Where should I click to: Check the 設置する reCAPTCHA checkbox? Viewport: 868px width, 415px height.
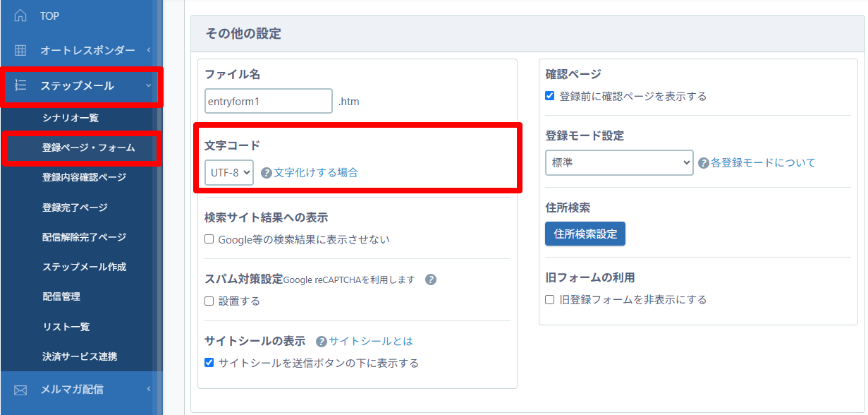tap(209, 301)
